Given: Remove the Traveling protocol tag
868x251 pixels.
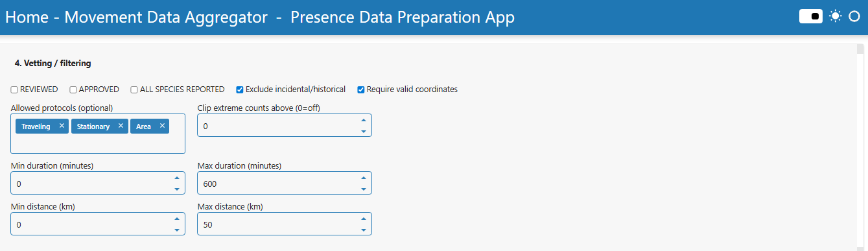Looking at the screenshot, I should 62,126.
